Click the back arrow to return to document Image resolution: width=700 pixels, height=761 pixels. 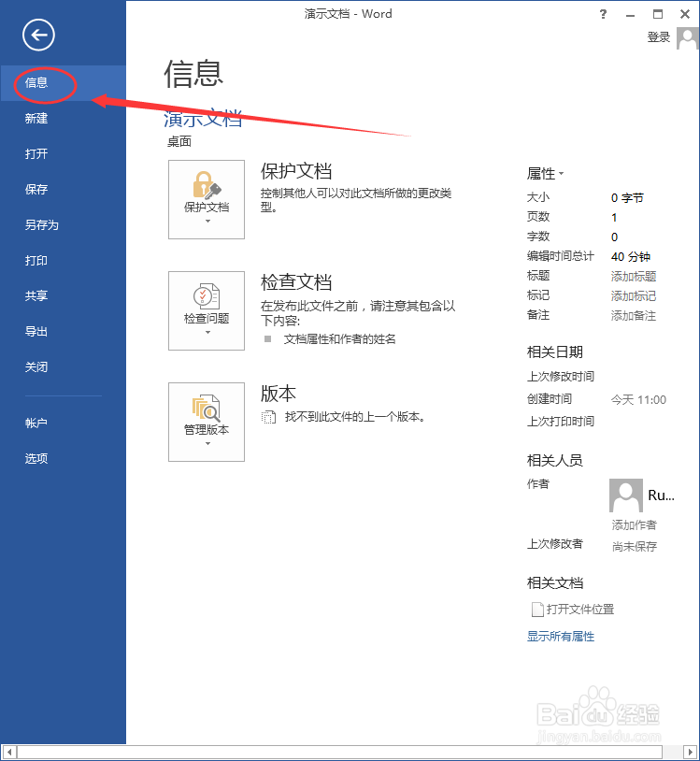point(38,35)
